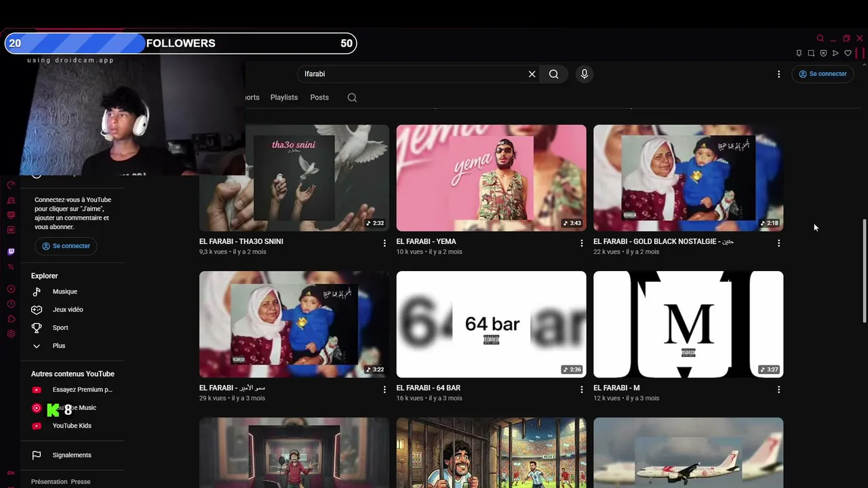Open options menu for the 29 k vues video

(x=384, y=389)
